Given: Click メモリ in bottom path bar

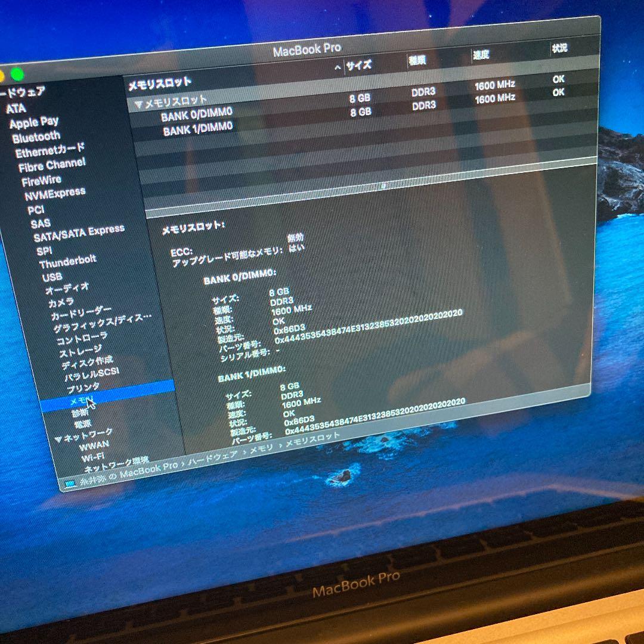Looking at the screenshot, I should point(261,449).
